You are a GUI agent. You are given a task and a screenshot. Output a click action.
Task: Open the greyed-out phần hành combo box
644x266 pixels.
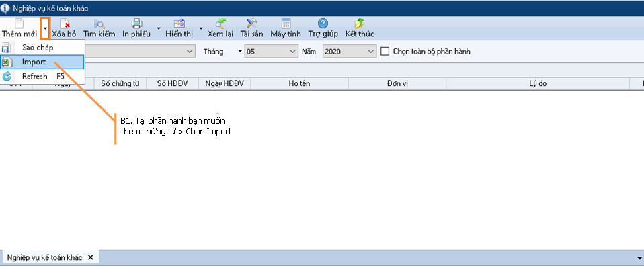tap(140, 51)
